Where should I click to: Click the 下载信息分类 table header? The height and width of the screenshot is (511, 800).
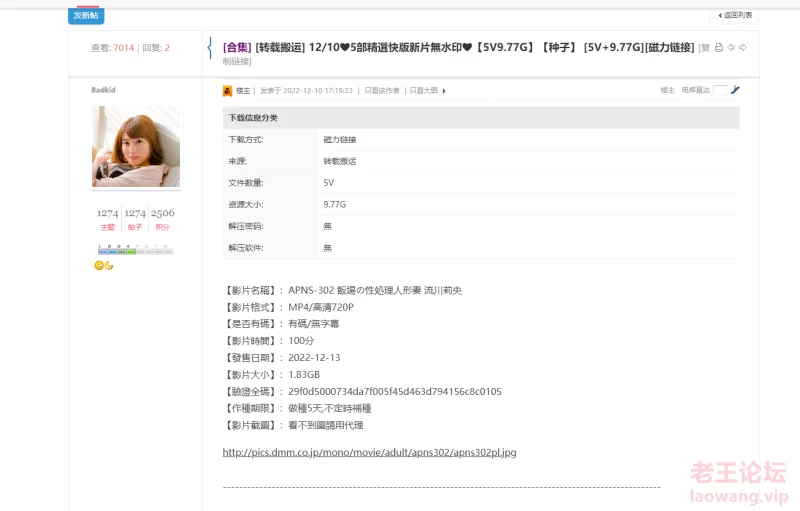click(481, 118)
